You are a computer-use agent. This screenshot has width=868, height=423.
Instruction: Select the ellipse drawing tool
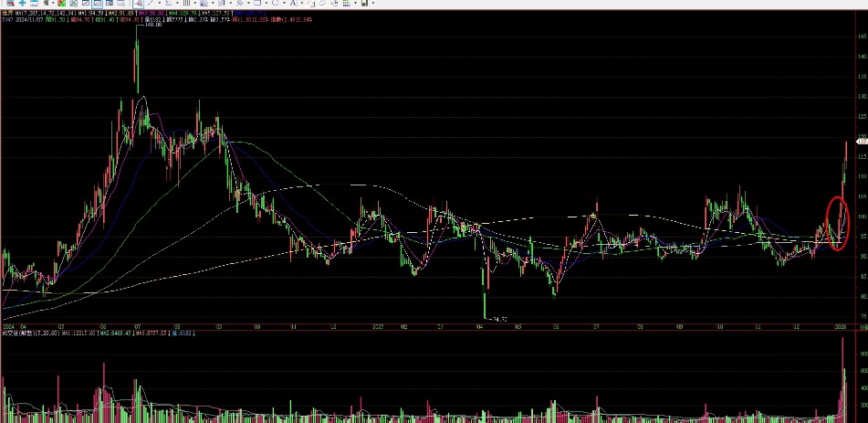tap(275, 4)
